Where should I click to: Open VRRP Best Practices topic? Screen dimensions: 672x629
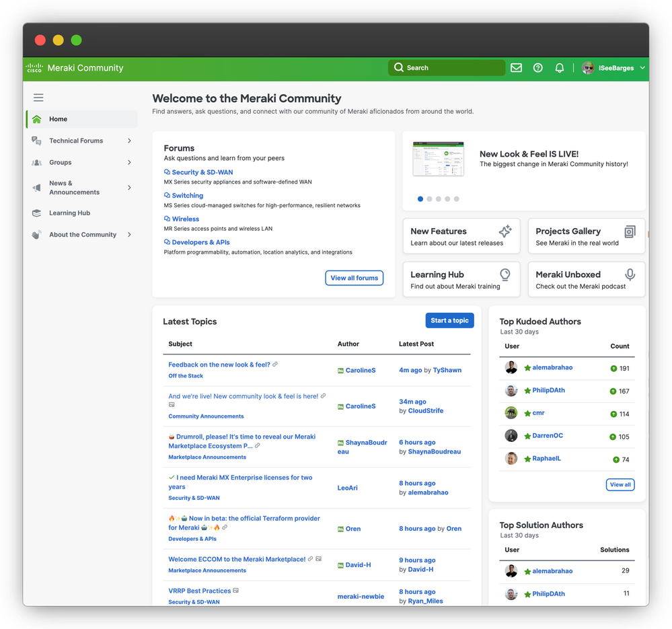click(x=200, y=591)
